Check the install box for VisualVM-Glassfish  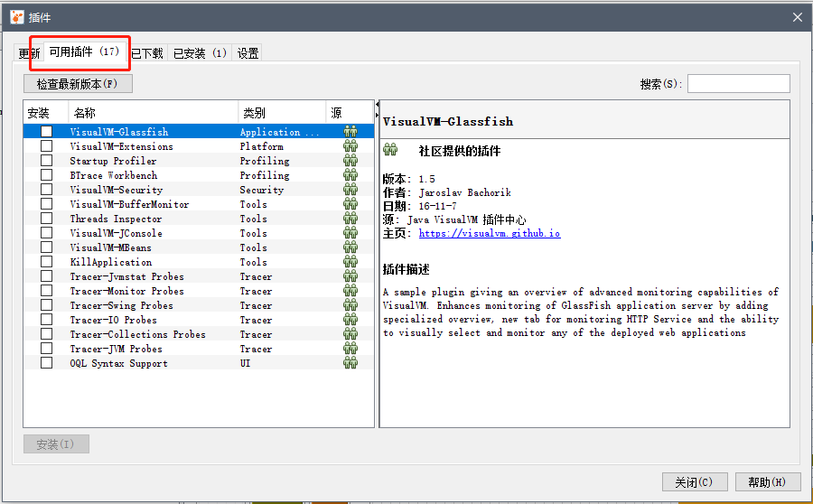pyautogui.click(x=47, y=132)
